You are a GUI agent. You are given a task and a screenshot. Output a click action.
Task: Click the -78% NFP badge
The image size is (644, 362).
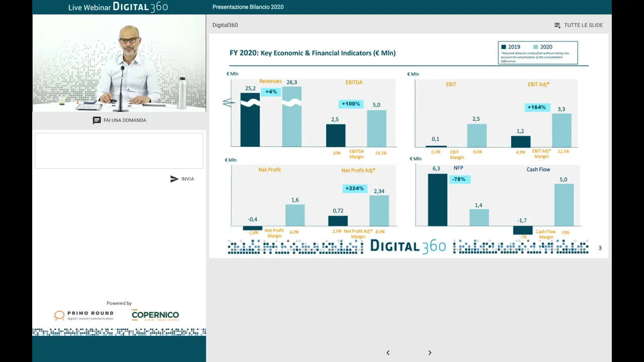pos(459,179)
